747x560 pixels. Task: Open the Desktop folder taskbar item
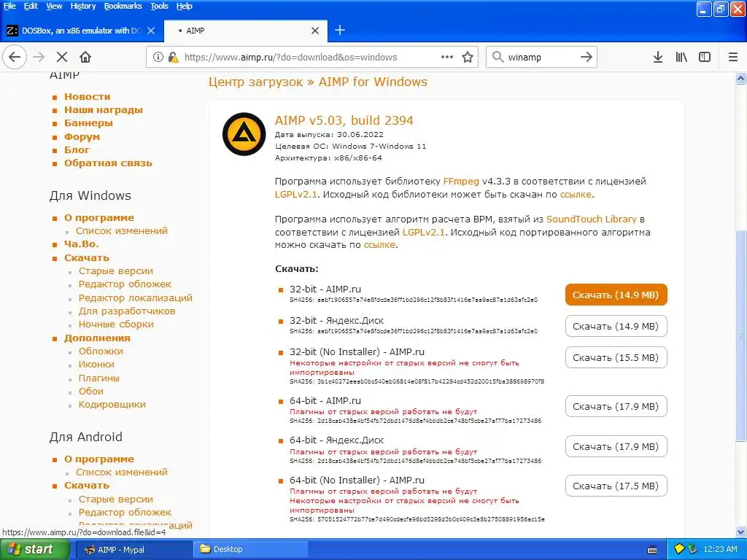click(x=251, y=550)
